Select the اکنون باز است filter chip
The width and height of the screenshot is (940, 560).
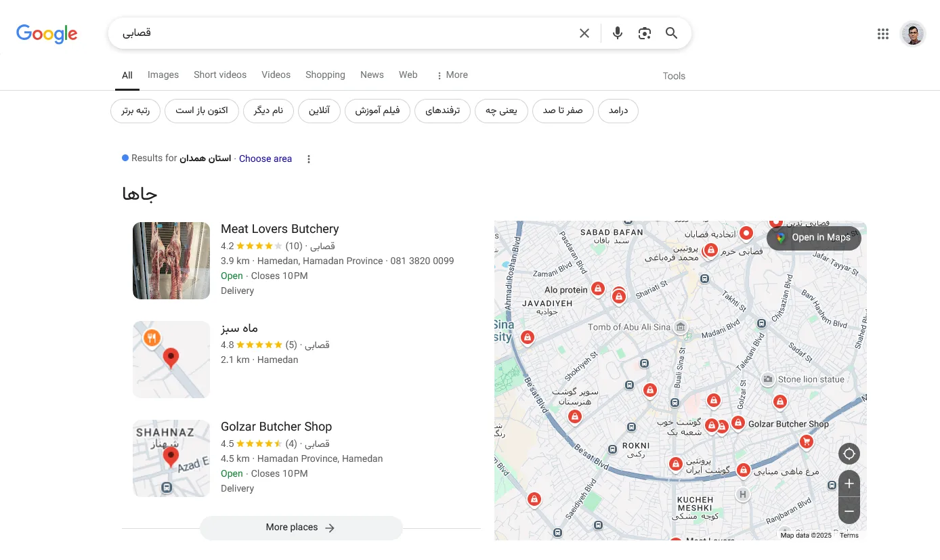pos(202,111)
